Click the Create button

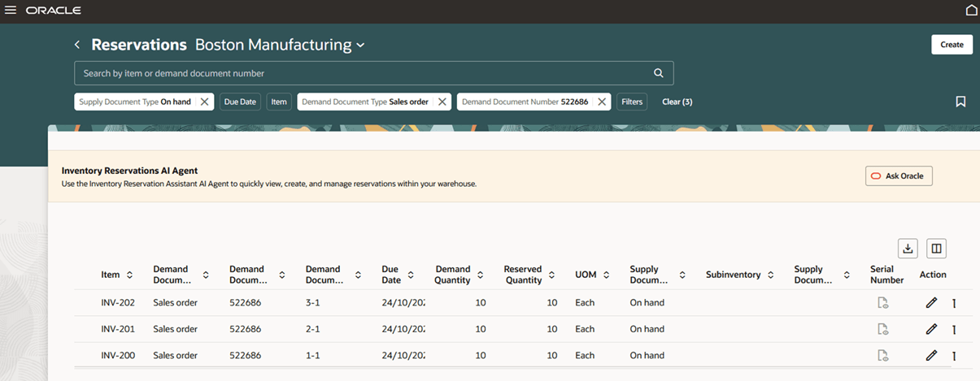pos(952,45)
